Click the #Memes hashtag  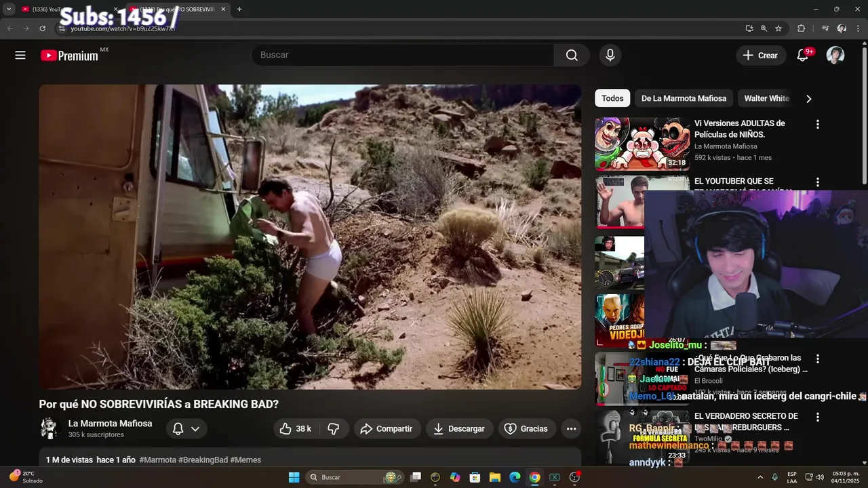point(245,460)
